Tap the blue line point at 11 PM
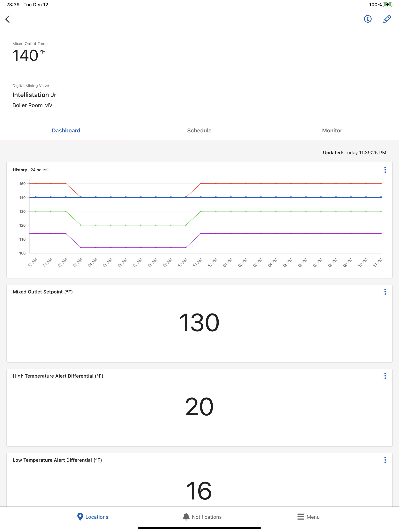The height and width of the screenshot is (532, 399). pyautogui.click(x=381, y=197)
